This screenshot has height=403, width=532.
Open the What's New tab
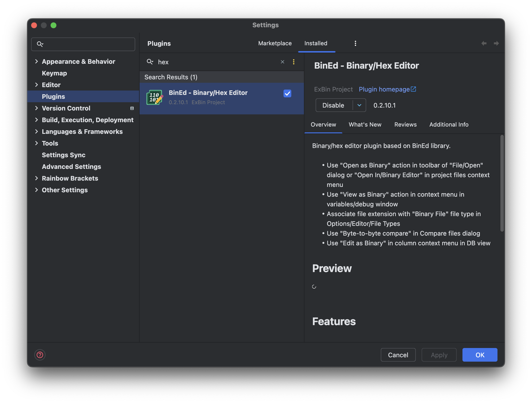pos(365,125)
